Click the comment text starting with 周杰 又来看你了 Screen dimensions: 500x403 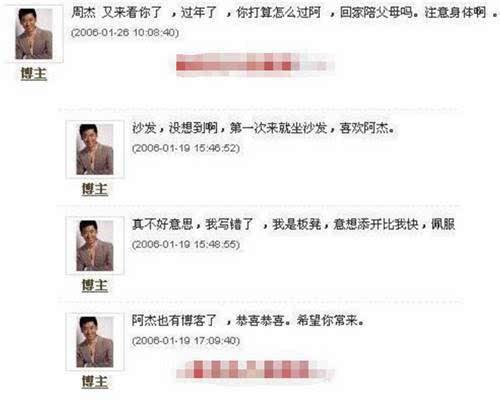coord(285,13)
